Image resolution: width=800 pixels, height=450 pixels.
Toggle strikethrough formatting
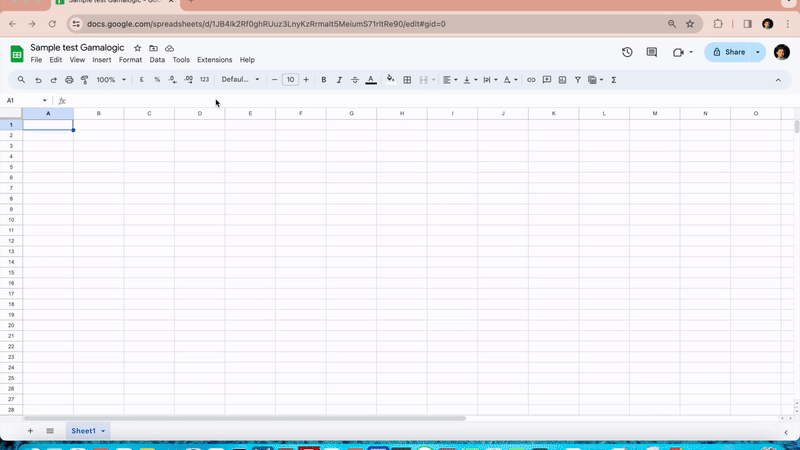coord(355,80)
